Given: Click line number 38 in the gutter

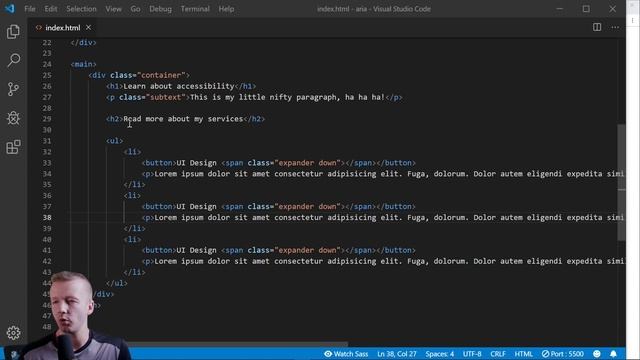Looking at the screenshot, I should coord(47,218).
